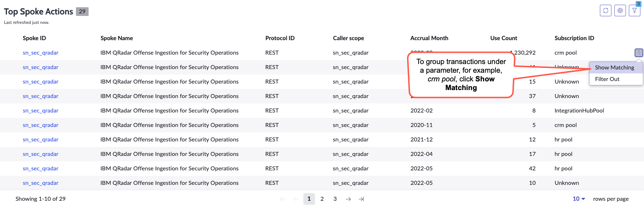
Task: Select current page 1 button
Action: 309,199
